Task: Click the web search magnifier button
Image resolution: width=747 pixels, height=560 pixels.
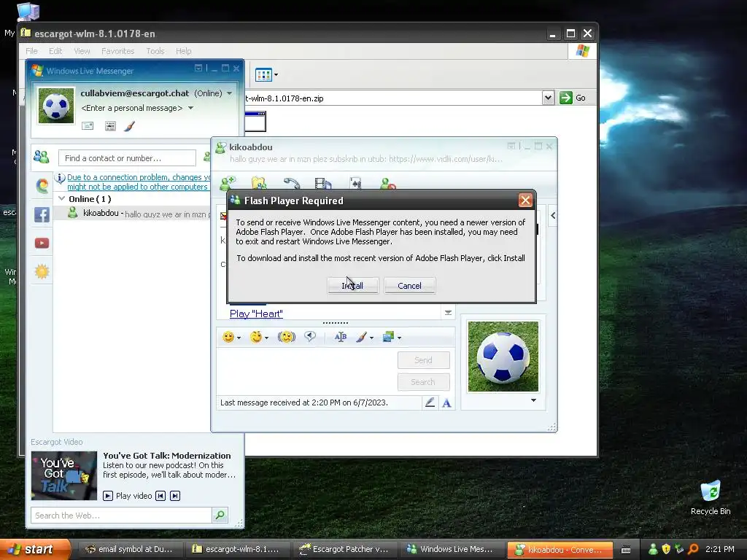Action: [x=220, y=515]
